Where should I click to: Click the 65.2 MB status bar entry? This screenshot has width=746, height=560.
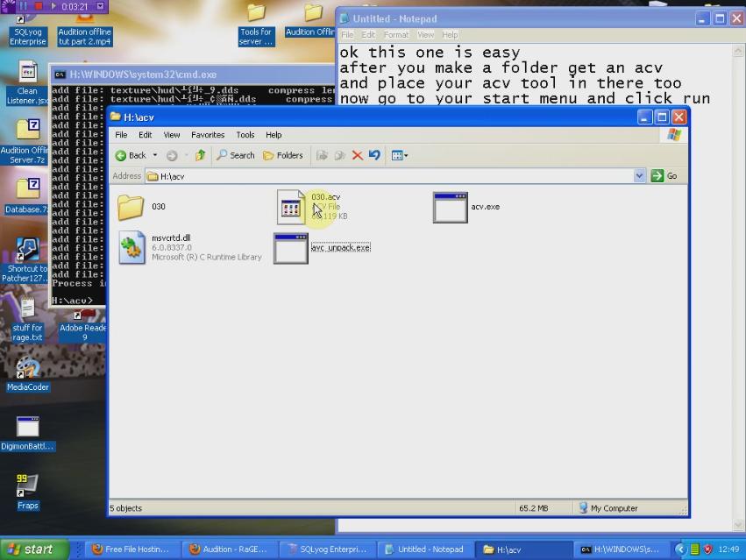coord(533,508)
